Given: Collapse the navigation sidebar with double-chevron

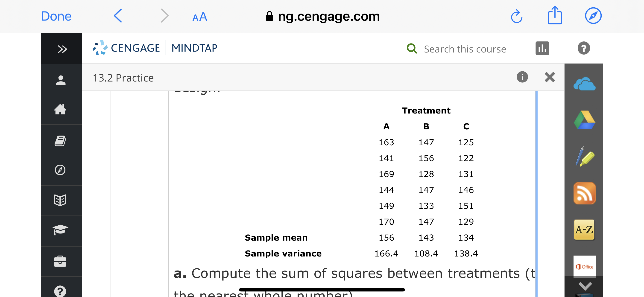Looking at the screenshot, I should [x=62, y=49].
